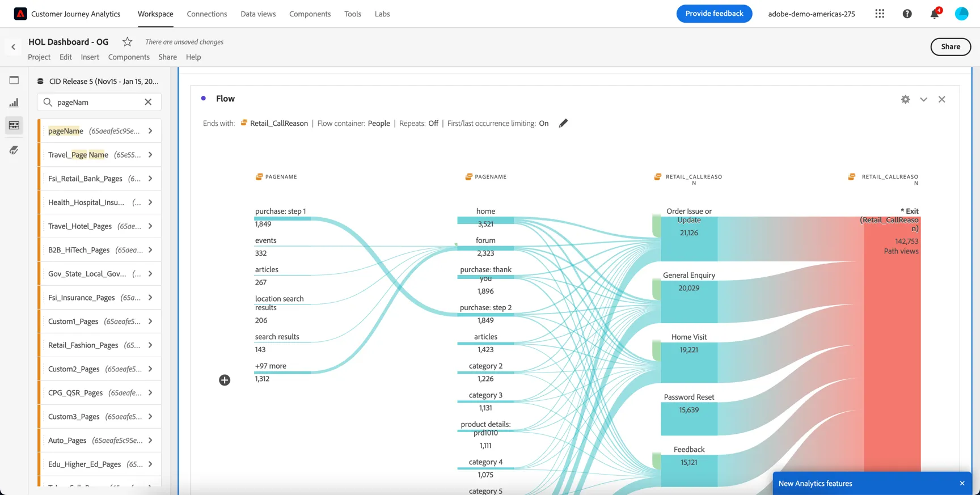The height and width of the screenshot is (495, 980).
Task: Expand the Auto_Pages row arrow
Action: point(150,441)
